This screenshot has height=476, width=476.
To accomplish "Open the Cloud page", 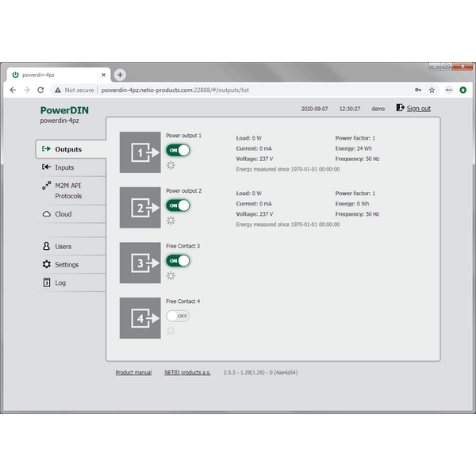I will click(x=63, y=214).
